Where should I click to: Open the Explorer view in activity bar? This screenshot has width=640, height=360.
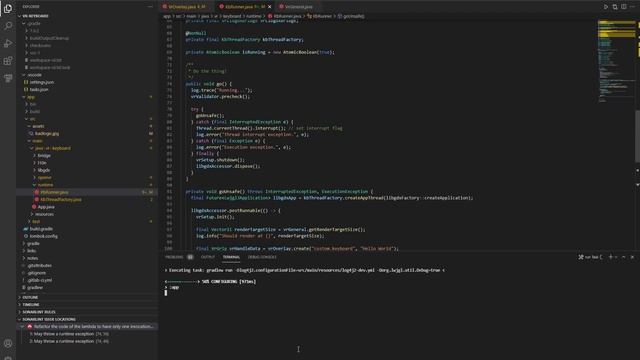tap(8, 9)
